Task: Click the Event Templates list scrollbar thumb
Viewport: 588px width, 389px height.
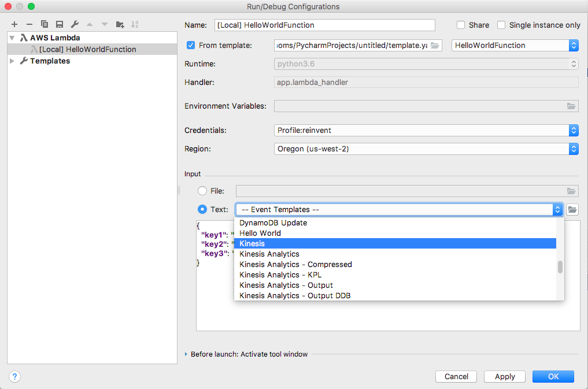Action: coord(560,267)
